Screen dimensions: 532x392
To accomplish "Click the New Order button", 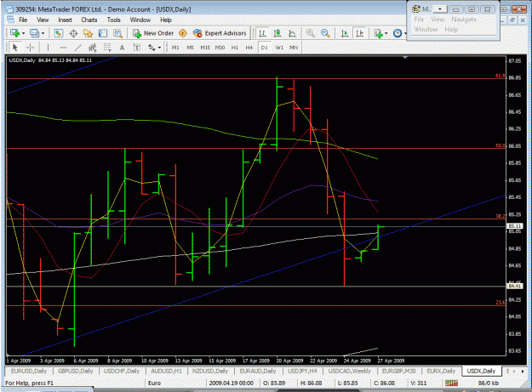I will pos(153,33).
